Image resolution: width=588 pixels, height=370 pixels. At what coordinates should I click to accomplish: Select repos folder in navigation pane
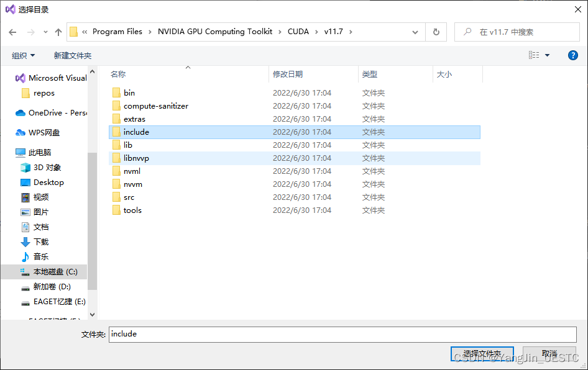39,93
